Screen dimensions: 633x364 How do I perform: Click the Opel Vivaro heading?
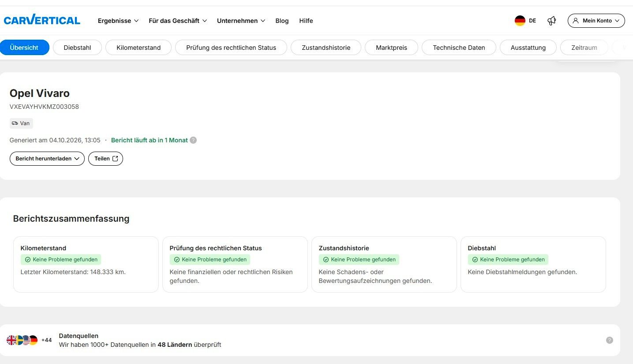[40, 93]
